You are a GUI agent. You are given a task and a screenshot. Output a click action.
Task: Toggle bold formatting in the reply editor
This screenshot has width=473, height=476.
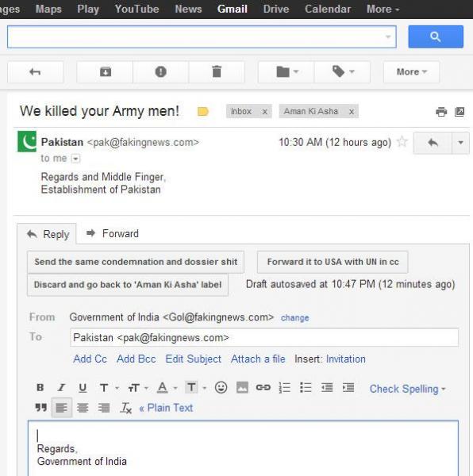tap(40, 388)
